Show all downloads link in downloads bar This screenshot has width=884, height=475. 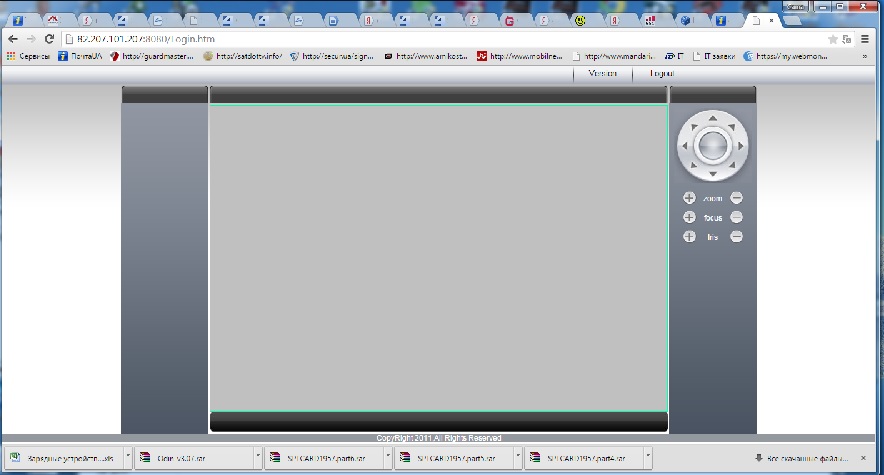pos(801,458)
